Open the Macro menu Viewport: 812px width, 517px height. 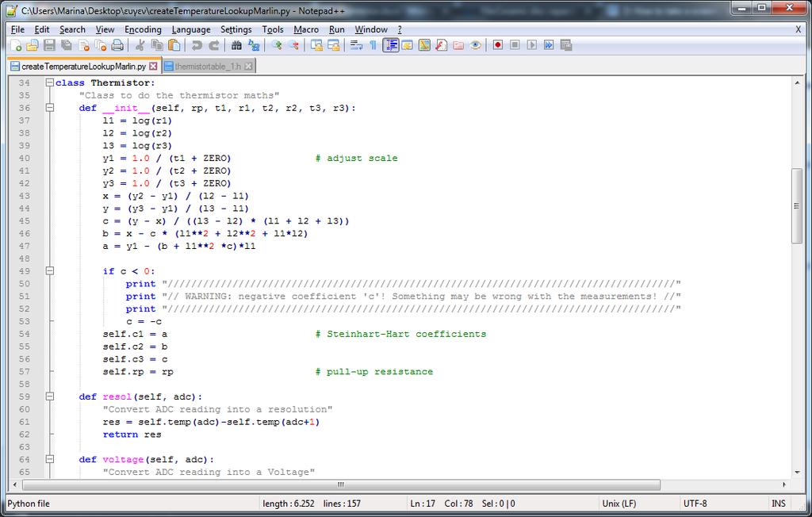coord(306,29)
